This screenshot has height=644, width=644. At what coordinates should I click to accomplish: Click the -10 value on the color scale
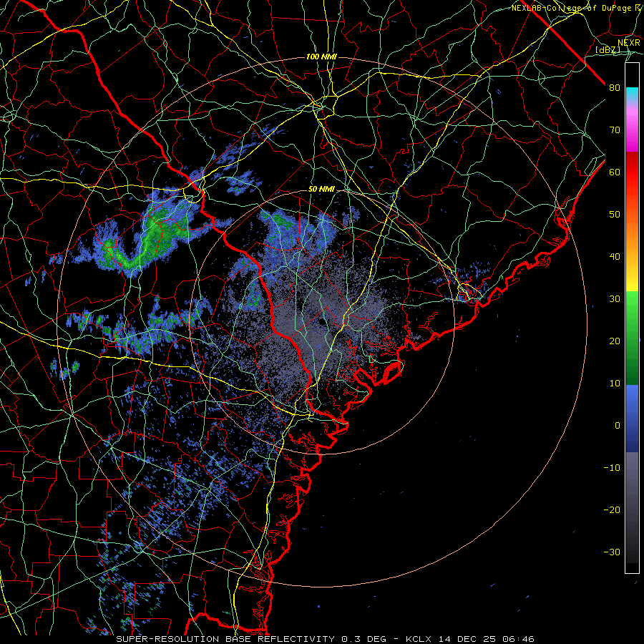[x=612, y=468]
